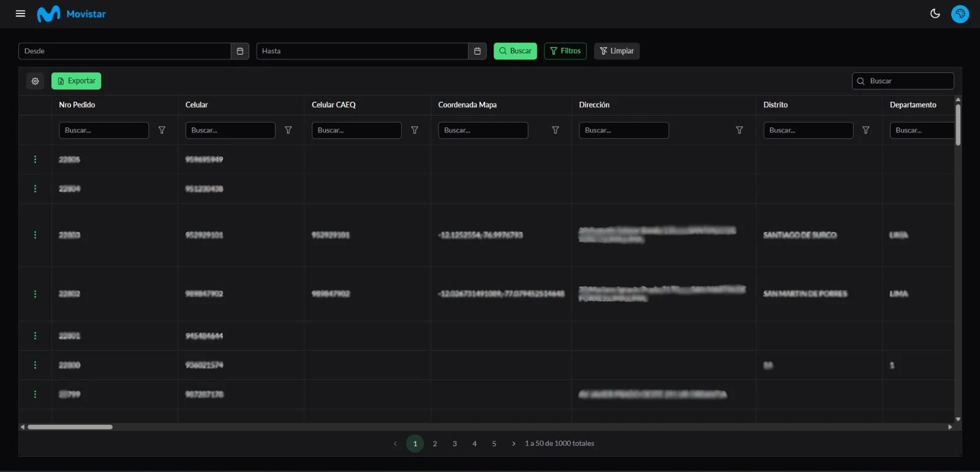This screenshot has width=980, height=472.
Task: Click the Distrito filter search box
Action: point(809,130)
